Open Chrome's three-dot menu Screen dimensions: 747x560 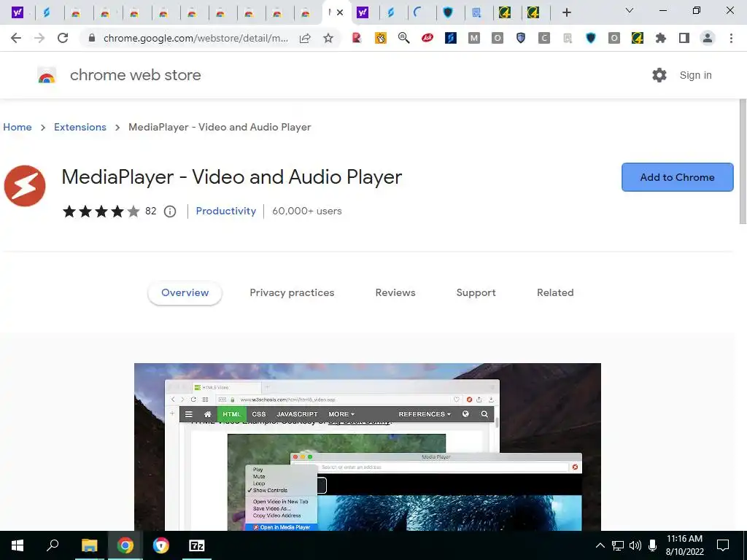(x=731, y=38)
